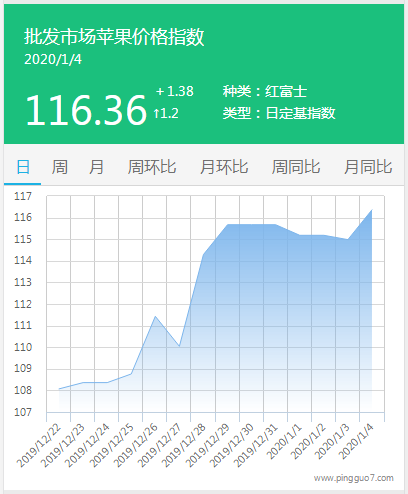Click the 2020/1/3 x-axis label
This screenshot has height=494, width=408.
332,441
